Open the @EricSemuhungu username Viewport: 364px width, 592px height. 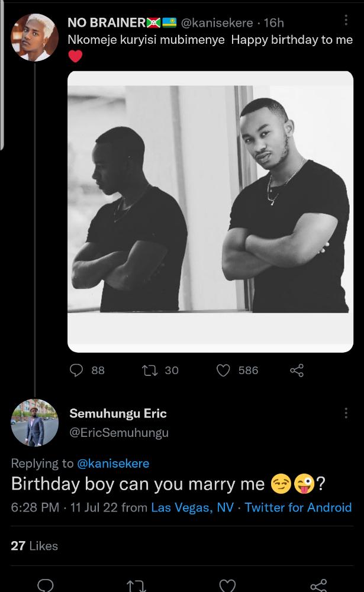click(x=119, y=433)
